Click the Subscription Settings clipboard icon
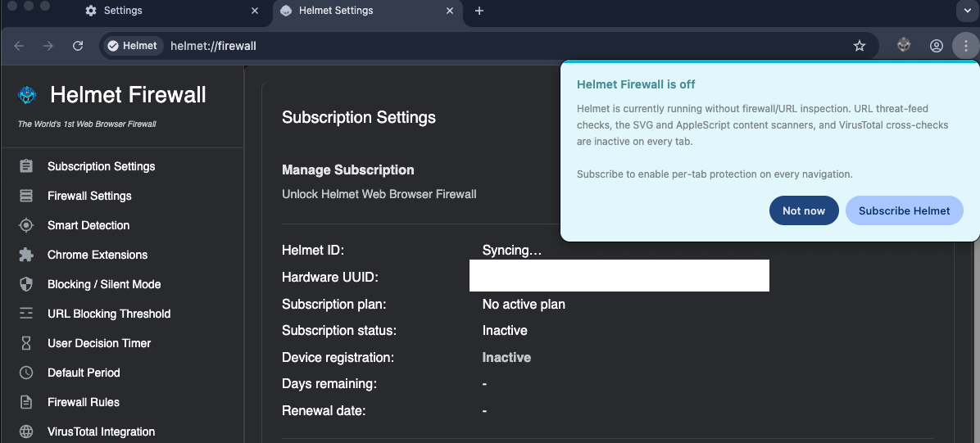The width and height of the screenshot is (980, 443). (x=25, y=166)
